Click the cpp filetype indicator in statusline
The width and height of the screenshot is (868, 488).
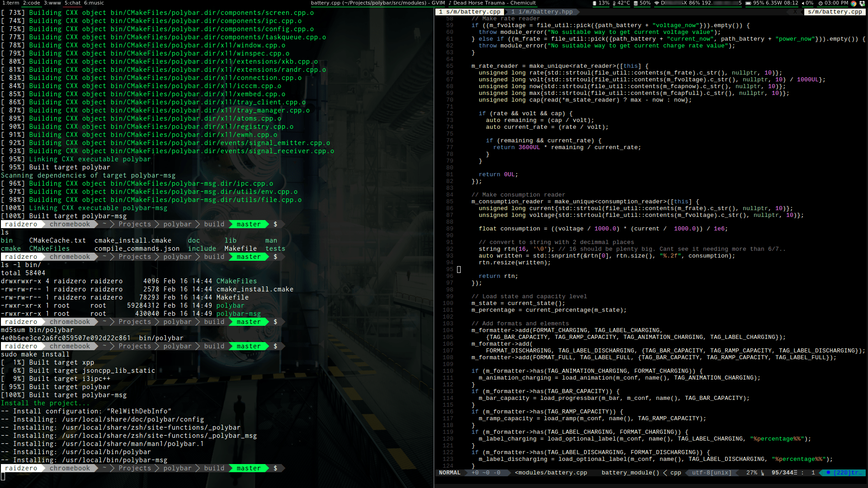point(675,473)
